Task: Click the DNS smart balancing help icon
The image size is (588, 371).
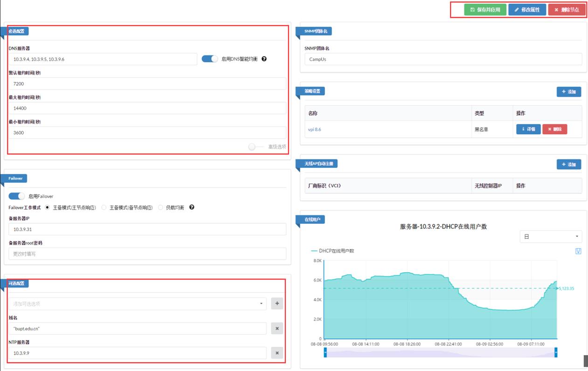Action: [264, 59]
